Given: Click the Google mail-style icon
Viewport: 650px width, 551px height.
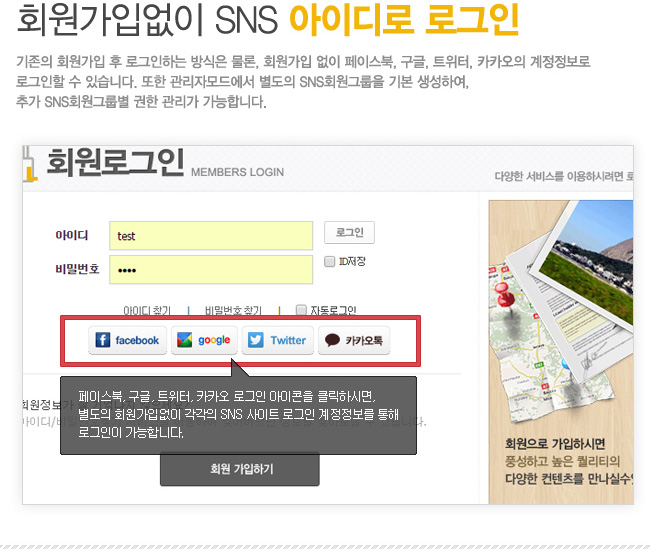Looking at the screenshot, I should [184, 340].
